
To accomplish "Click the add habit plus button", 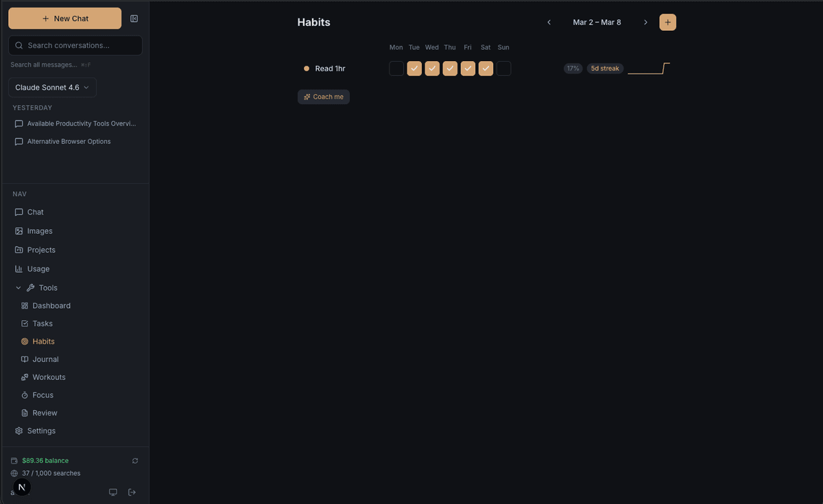I will click(667, 22).
